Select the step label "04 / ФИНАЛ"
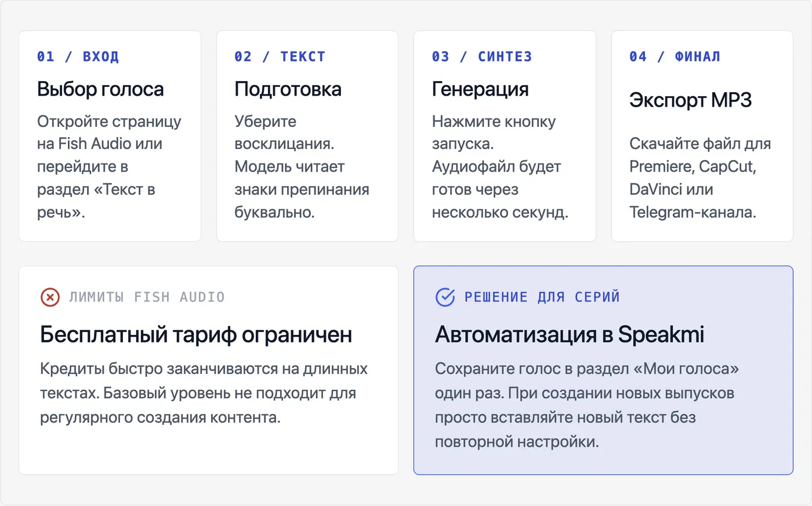The image size is (812, 506). 675,57
